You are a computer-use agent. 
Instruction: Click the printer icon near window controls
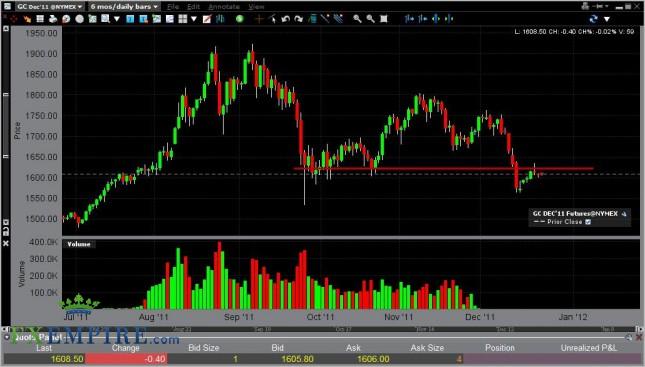(585, 7)
